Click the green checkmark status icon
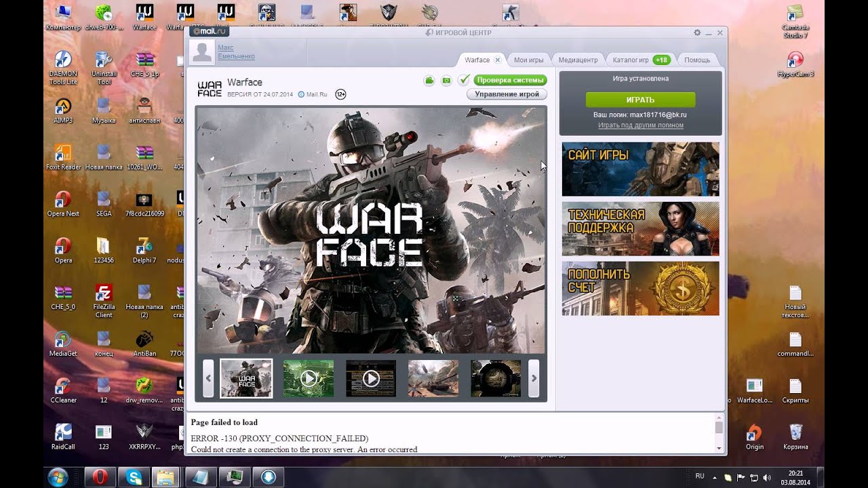868x488 pixels. pos(464,80)
